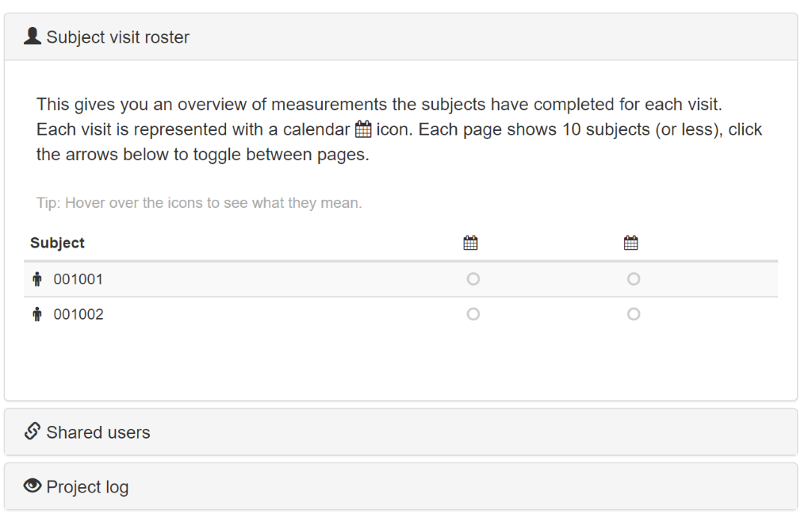Select first visit circle for subject 001001
This screenshot has width=812, height=518.
tap(473, 279)
